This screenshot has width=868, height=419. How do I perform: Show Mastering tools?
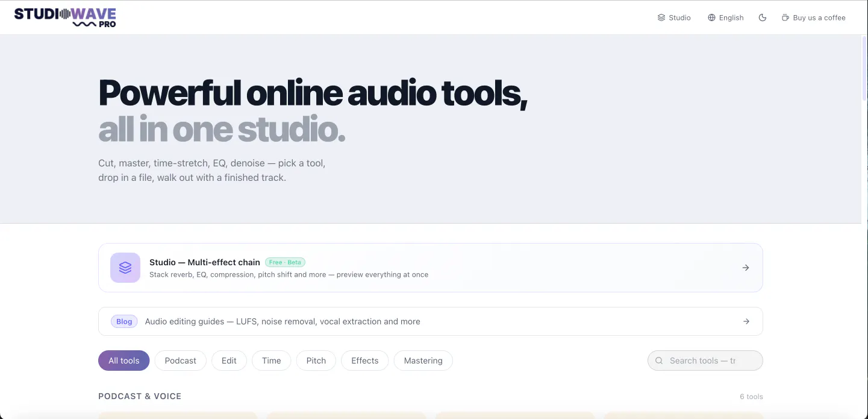point(423,361)
